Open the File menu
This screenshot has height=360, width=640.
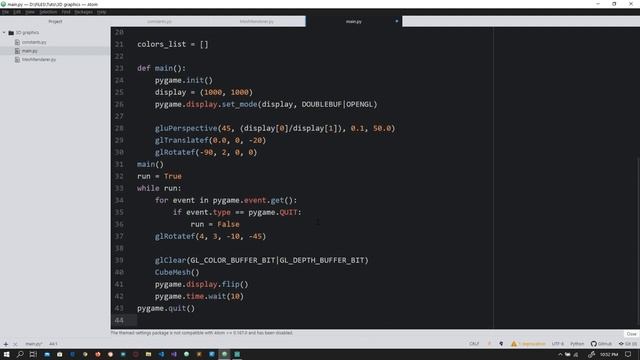(5, 12)
